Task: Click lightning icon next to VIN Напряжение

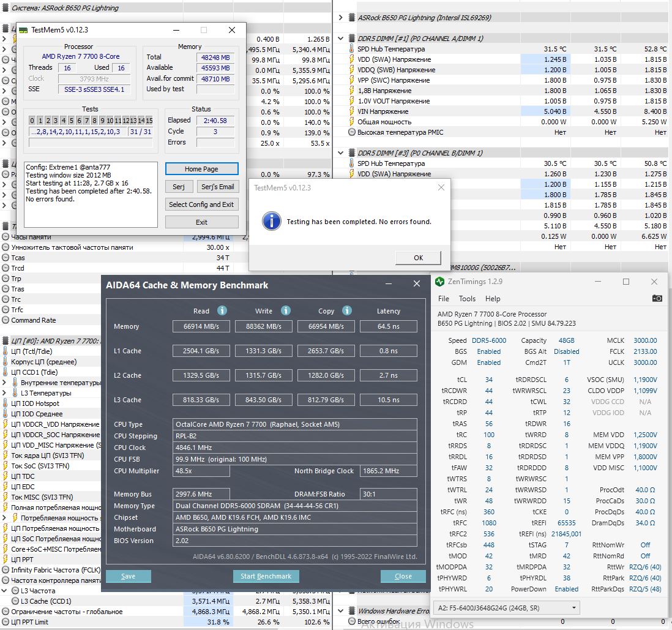Action: pyautogui.click(x=352, y=111)
